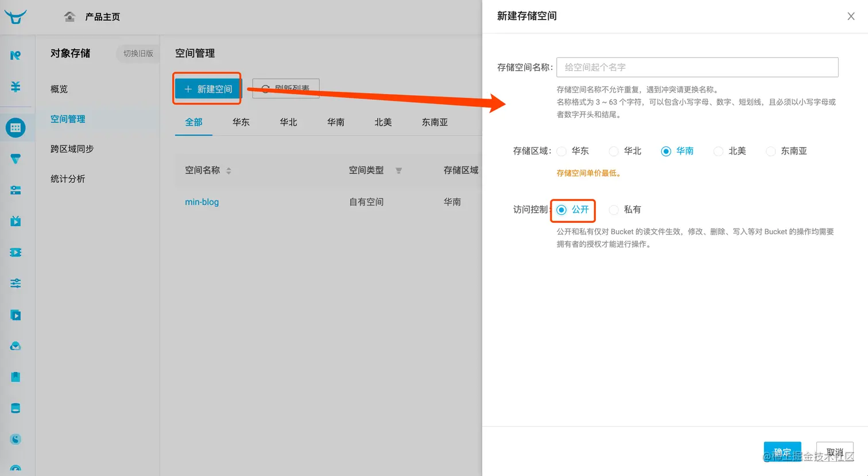The image size is (868, 476).
Task: Select 华东 storage region radio button
Action: (561, 151)
